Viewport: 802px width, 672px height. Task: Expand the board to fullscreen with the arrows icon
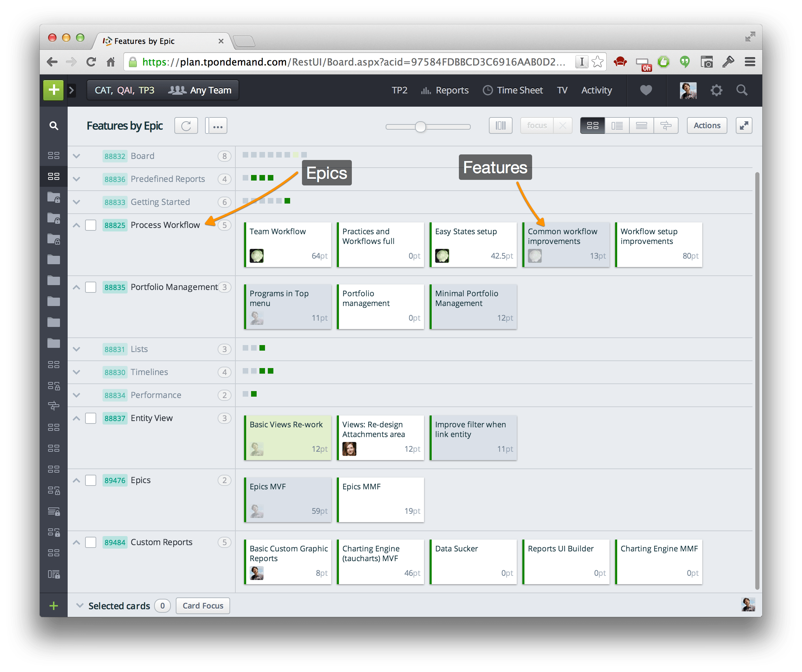point(744,125)
